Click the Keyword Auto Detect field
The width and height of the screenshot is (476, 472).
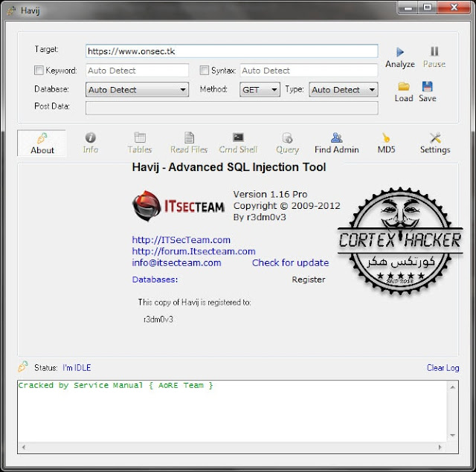[x=137, y=71]
